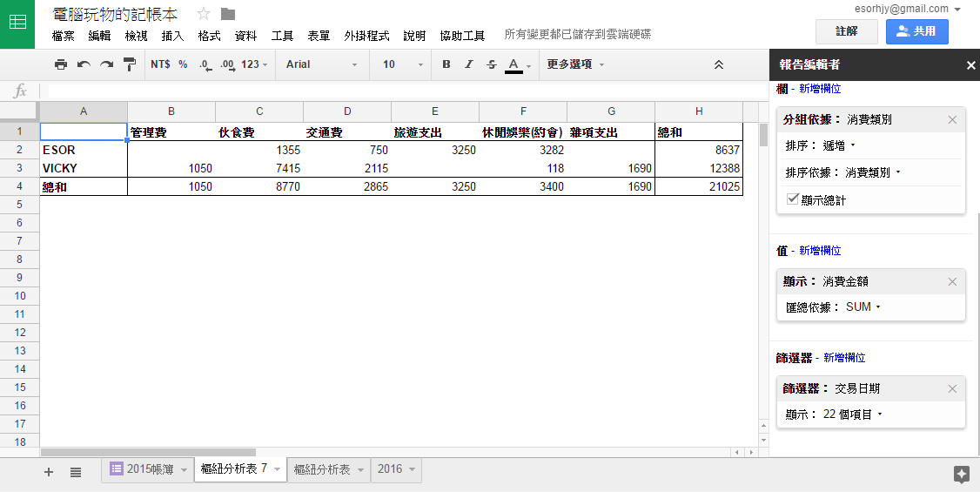Click the horizontal scrollbar thumb
The image size is (980, 492).
coord(148,452)
